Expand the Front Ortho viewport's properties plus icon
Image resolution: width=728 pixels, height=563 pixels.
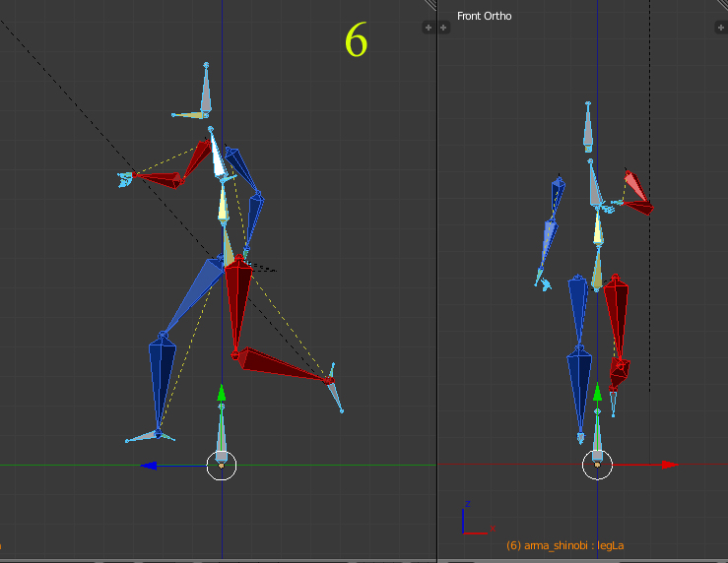click(x=721, y=28)
